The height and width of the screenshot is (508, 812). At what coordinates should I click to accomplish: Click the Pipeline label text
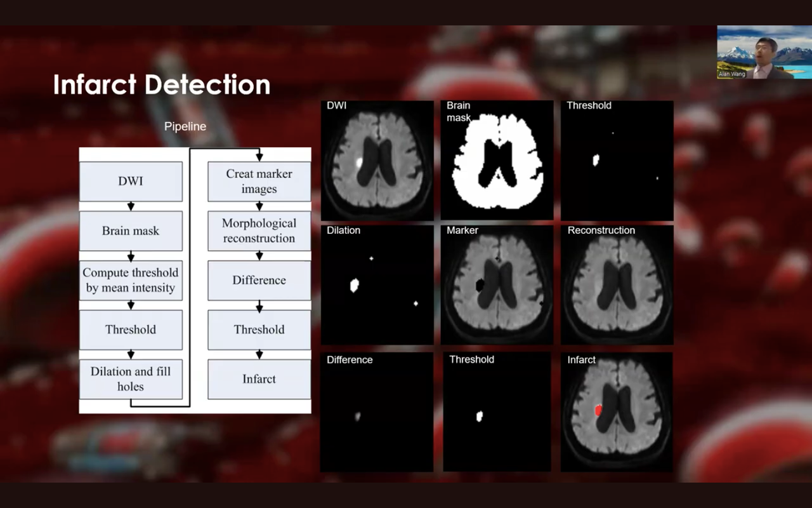pyautogui.click(x=185, y=126)
